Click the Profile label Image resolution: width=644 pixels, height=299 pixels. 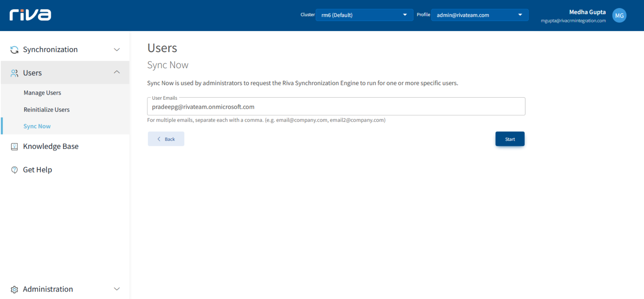pyautogui.click(x=423, y=15)
